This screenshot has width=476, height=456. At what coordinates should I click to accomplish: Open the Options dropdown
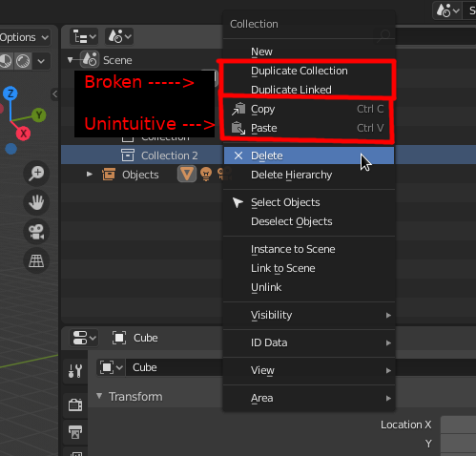pyautogui.click(x=25, y=37)
